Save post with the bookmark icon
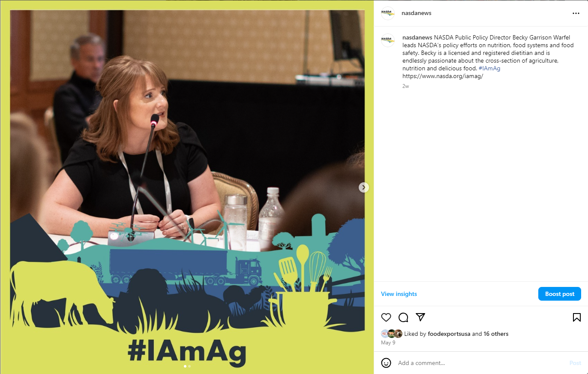588x374 pixels. pos(576,317)
